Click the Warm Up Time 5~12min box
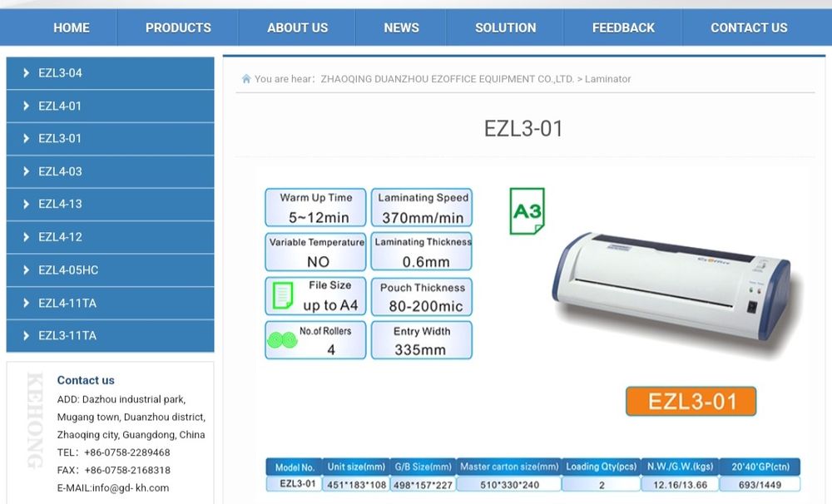This screenshot has width=832, height=504. coord(315,207)
